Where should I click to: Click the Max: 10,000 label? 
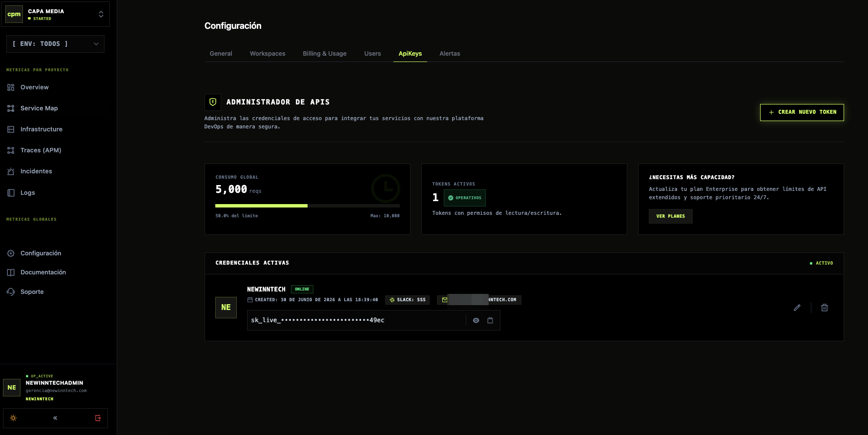click(x=385, y=216)
